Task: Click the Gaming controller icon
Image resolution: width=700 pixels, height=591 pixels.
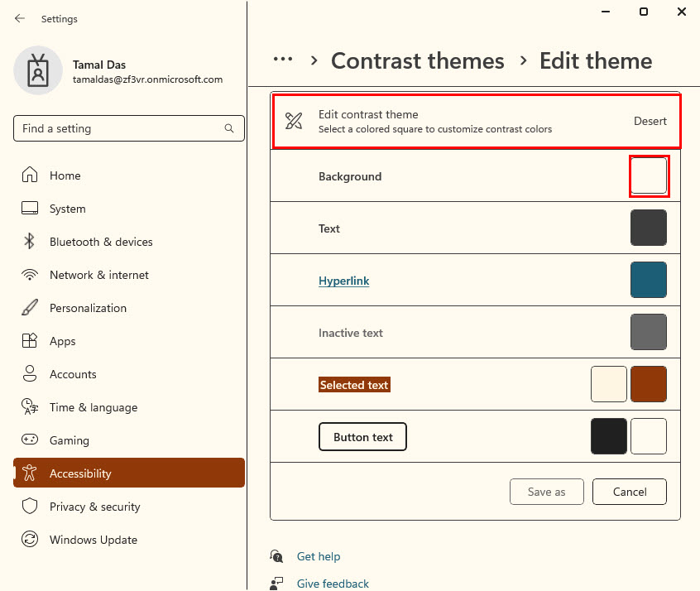Action: (30, 440)
